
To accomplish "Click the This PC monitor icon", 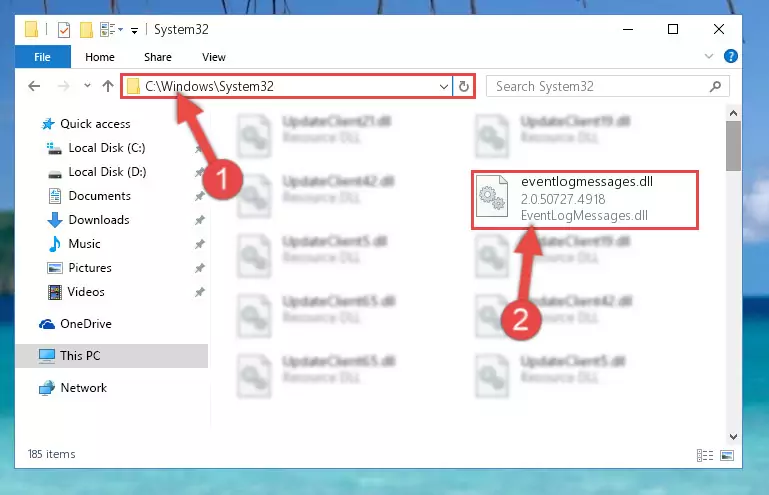I will pyautogui.click(x=47, y=356).
